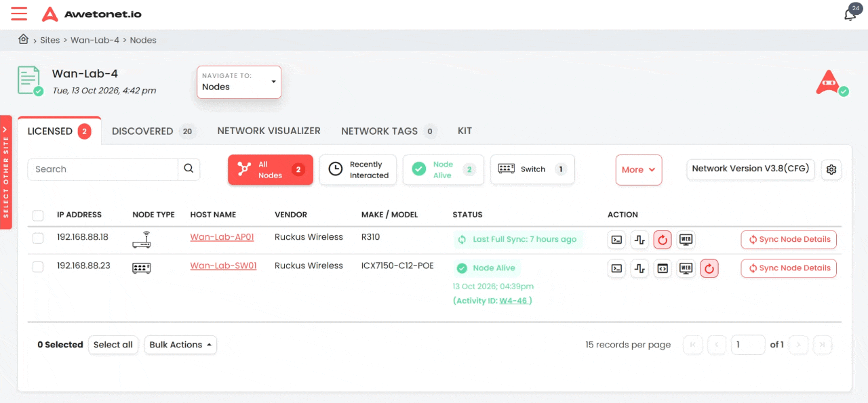Open code window icon for Wan-Lab-SW01

point(663,268)
